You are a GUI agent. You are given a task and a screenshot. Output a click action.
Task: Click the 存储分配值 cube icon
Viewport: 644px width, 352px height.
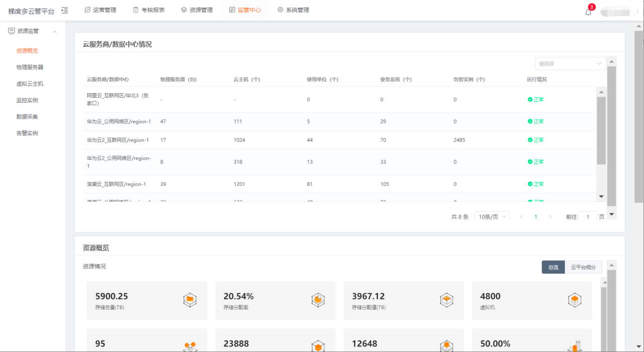[x=446, y=300]
